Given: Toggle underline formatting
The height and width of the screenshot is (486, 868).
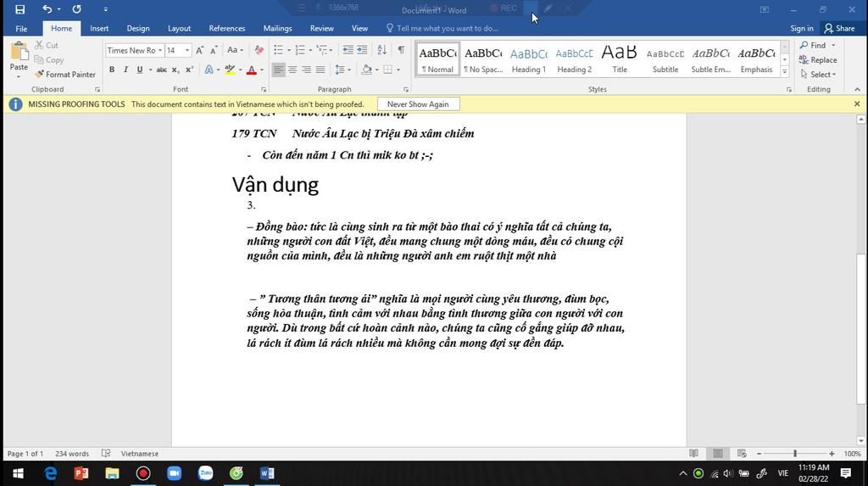Looking at the screenshot, I should click(x=140, y=70).
